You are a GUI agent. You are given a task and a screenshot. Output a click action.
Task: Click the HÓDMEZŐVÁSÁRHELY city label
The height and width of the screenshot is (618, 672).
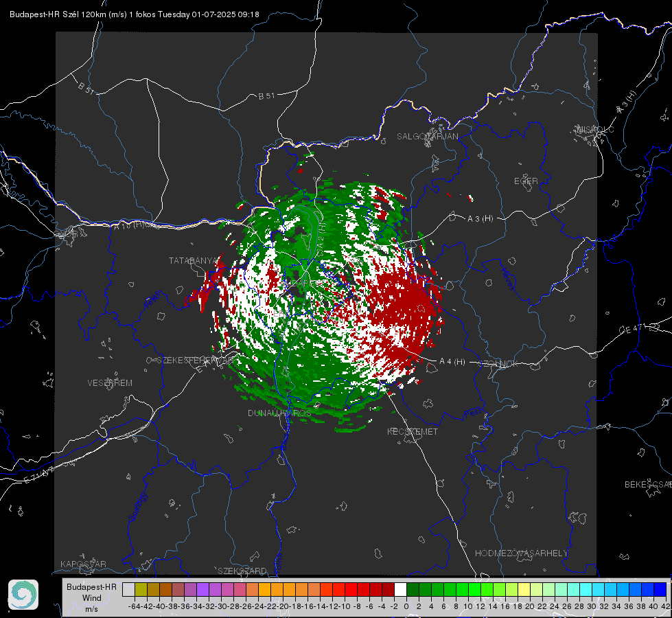point(521,553)
